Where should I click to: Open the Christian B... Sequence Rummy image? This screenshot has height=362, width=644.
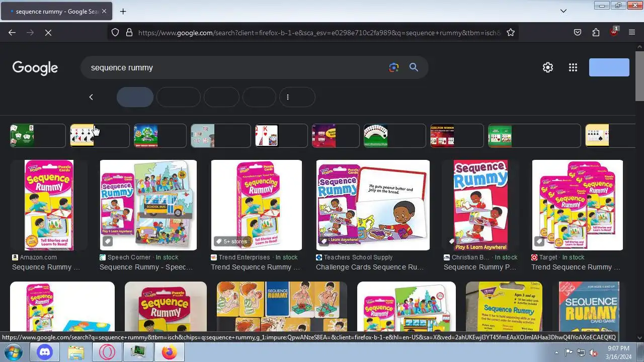click(480, 205)
